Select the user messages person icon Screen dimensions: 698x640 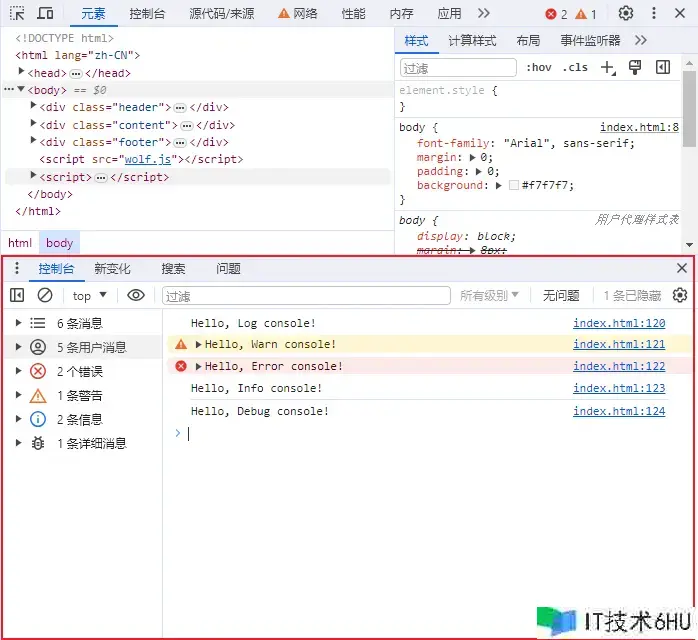(x=38, y=347)
